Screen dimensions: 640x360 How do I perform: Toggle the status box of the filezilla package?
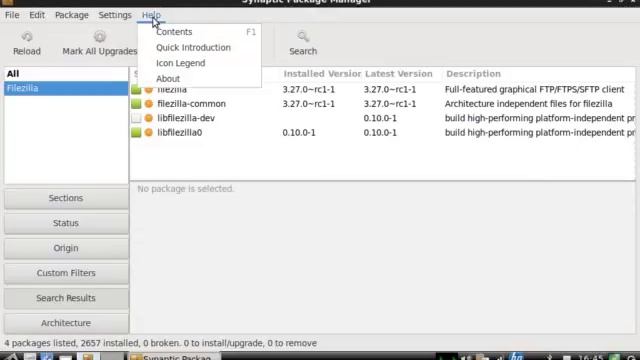[x=136, y=90]
